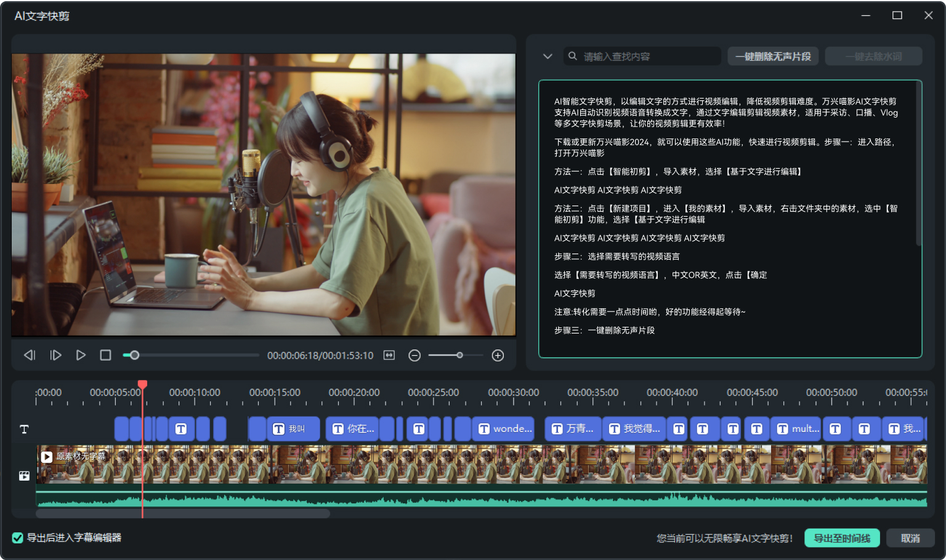Step back one frame with previous frame icon
This screenshot has width=946, height=560.
point(29,355)
